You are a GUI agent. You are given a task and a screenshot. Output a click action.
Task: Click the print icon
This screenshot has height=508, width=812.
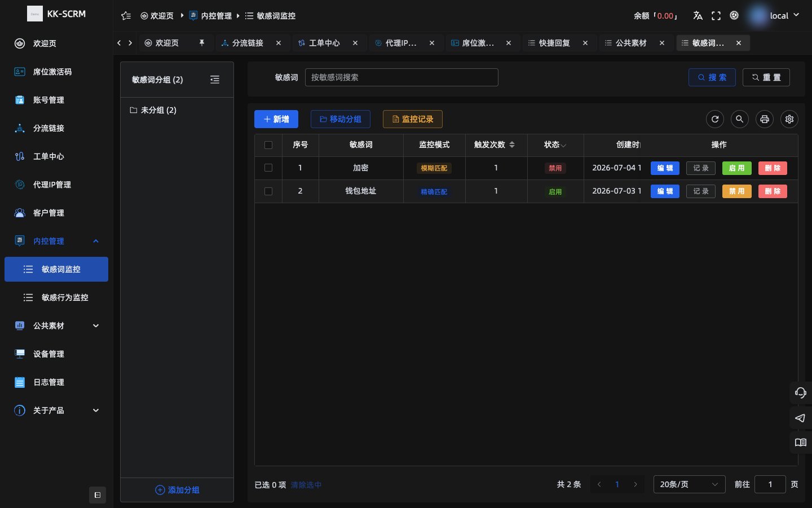click(x=765, y=119)
